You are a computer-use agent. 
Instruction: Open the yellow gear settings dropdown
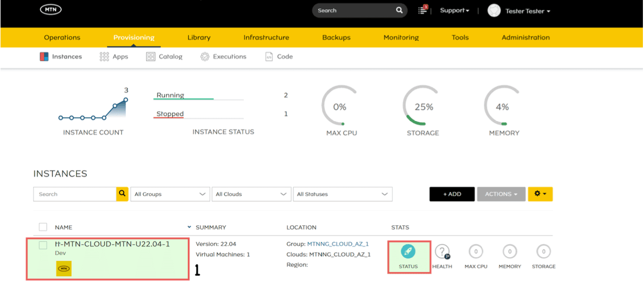tap(540, 194)
